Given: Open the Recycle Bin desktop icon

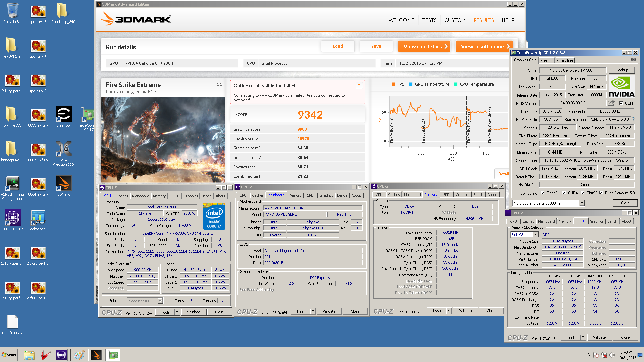Looking at the screenshot, I should click(12, 13).
